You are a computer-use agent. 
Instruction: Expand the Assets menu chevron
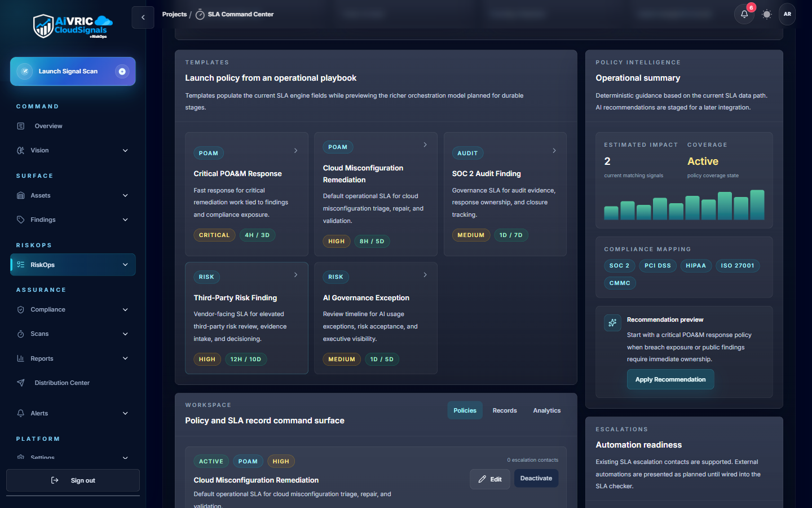(125, 195)
